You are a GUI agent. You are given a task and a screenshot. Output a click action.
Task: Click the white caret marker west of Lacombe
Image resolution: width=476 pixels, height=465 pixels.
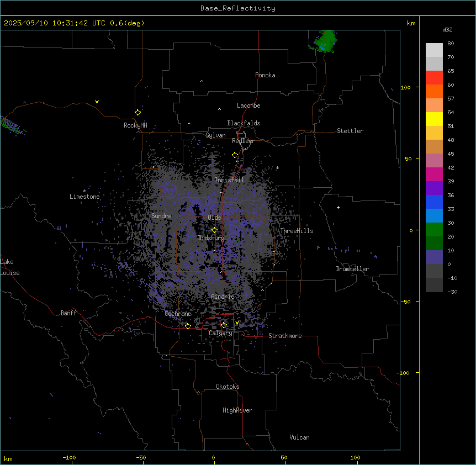coord(219,109)
